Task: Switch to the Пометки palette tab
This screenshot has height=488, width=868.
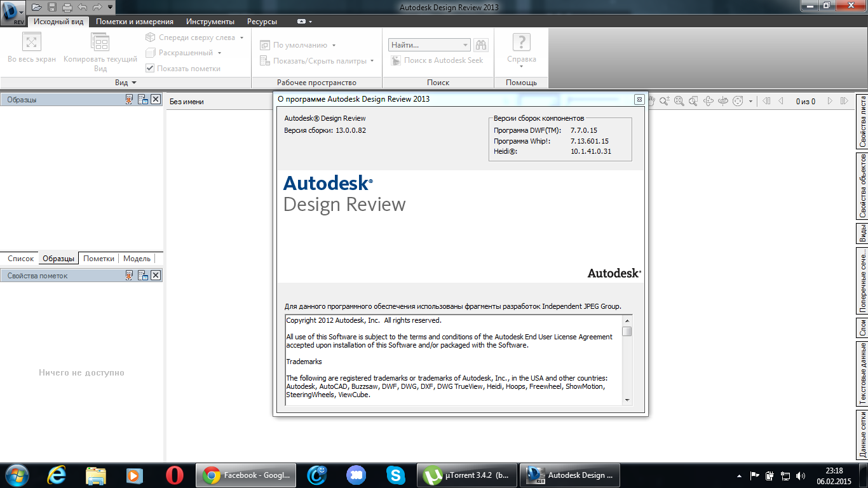Action: [98, 259]
